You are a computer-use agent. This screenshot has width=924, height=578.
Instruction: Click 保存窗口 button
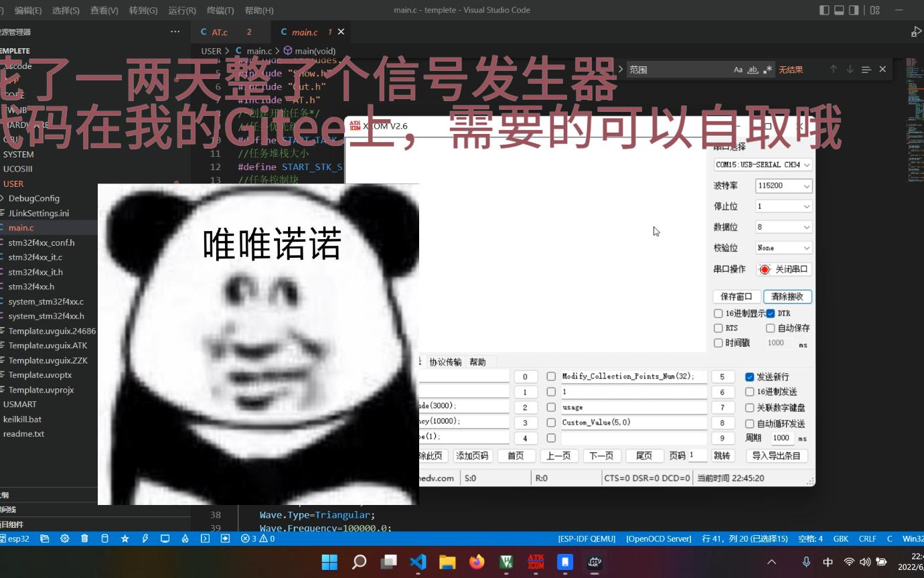click(737, 297)
